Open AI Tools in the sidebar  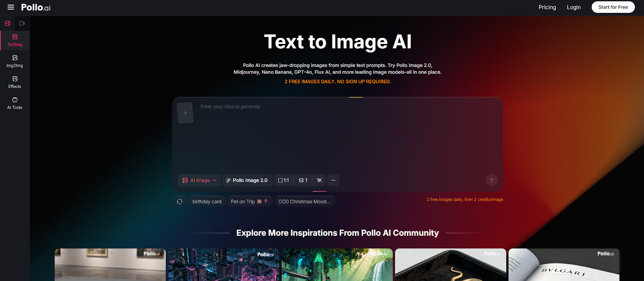pos(15,103)
